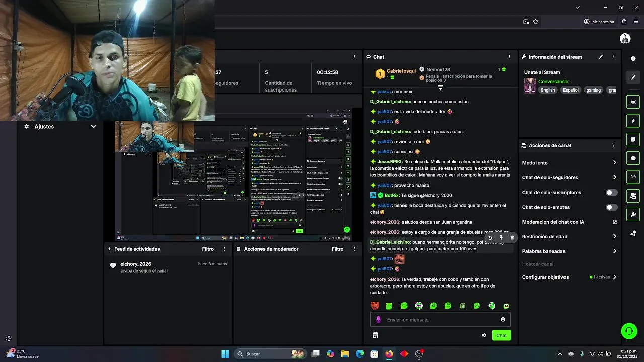Click Gabrielosqui in chat leaderboard
The image size is (644, 362).
(x=401, y=71)
